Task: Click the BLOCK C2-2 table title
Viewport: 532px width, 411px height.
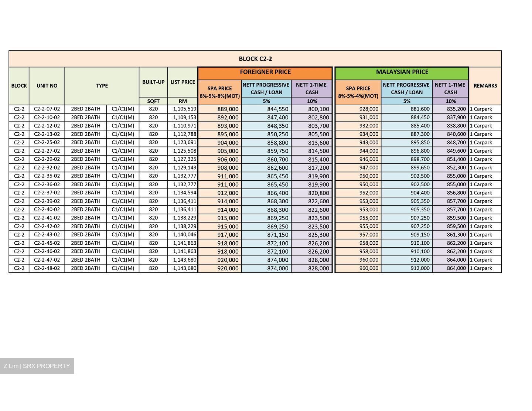Action: click(255, 59)
